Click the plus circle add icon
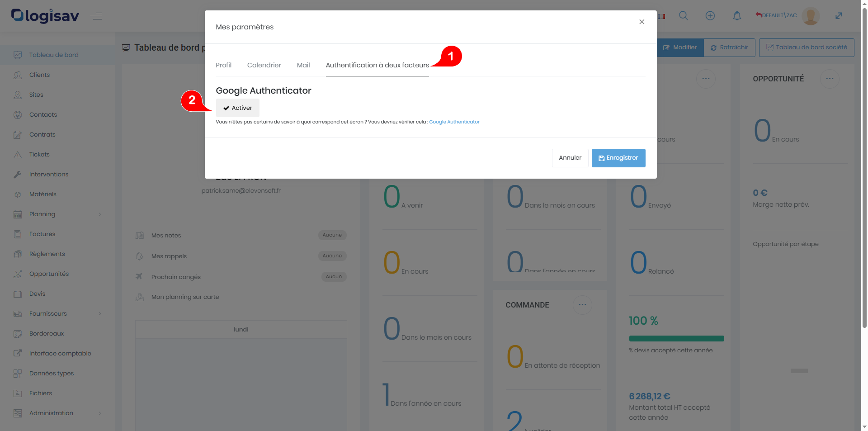Image resolution: width=868 pixels, height=431 pixels. coord(710,16)
